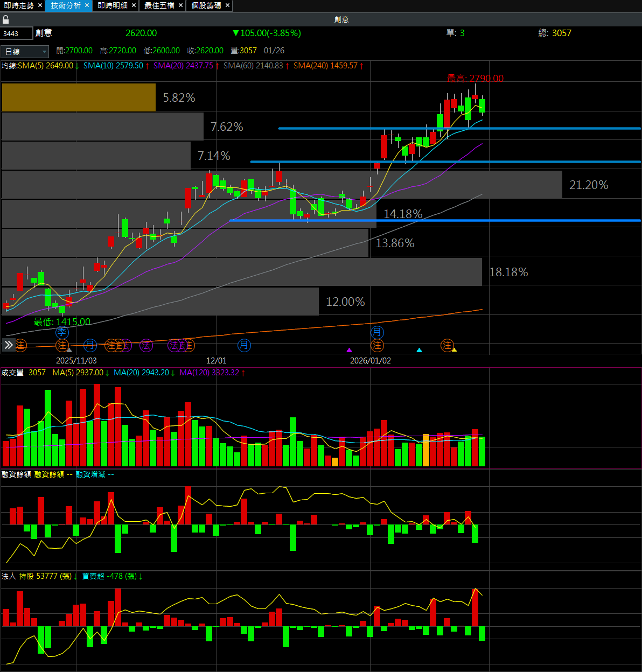Click the 季 quarterly marker icon
Viewport: 642px width, 672px height.
(x=62, y=332)
